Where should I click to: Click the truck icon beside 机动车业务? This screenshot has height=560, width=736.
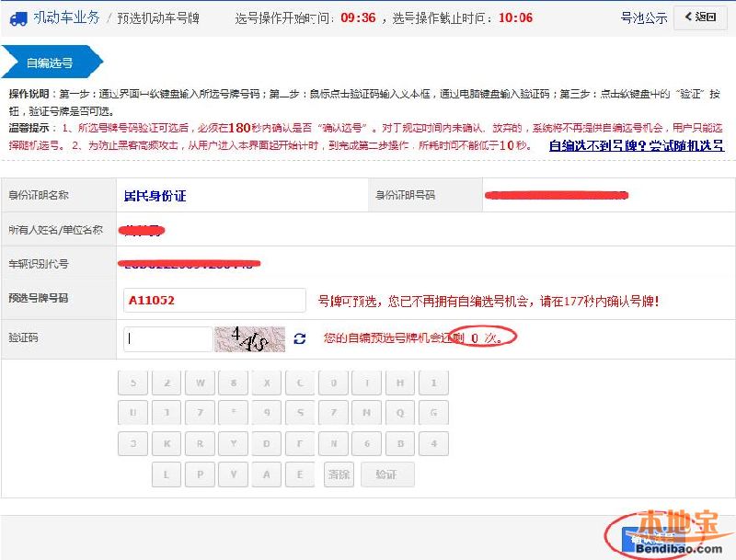click(x=18, y=18)
